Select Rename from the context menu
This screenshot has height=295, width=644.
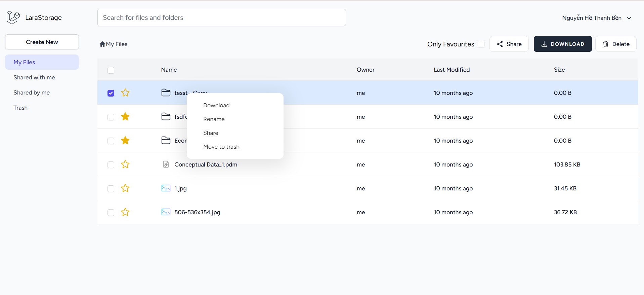pyautogui.click(x=214, y=119)
